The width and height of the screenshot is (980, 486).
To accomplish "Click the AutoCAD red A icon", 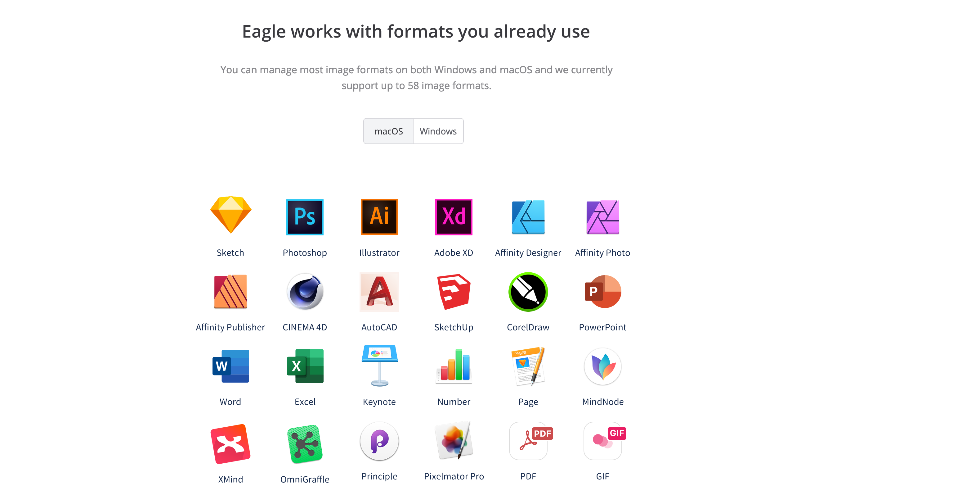I will tap(379, 292).
